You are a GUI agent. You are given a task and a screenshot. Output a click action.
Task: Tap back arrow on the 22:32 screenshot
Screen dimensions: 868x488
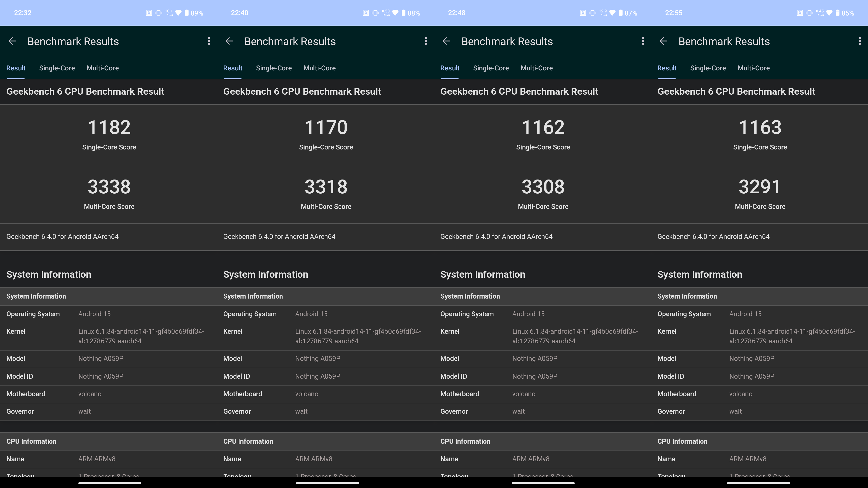point(12,41)
